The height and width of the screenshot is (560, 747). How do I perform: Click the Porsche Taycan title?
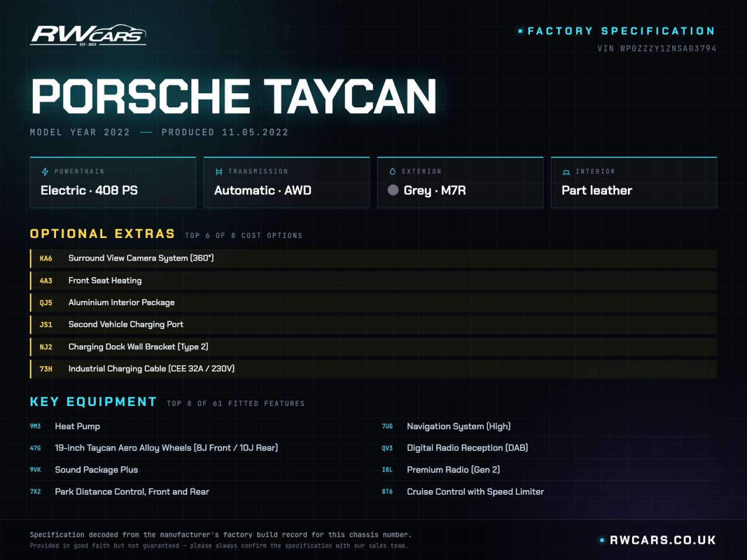(233, 96)
